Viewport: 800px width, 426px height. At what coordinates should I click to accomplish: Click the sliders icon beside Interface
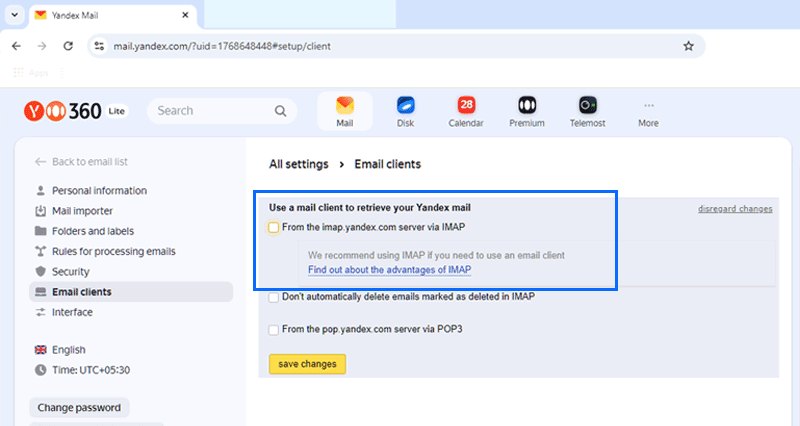[x=40, y=312]
